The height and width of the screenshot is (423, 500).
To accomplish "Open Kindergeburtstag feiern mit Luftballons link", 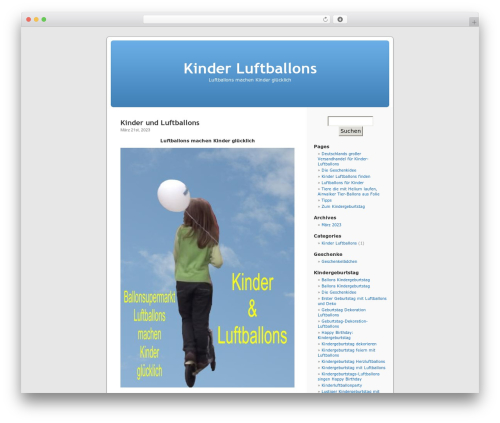I will 346,353.
